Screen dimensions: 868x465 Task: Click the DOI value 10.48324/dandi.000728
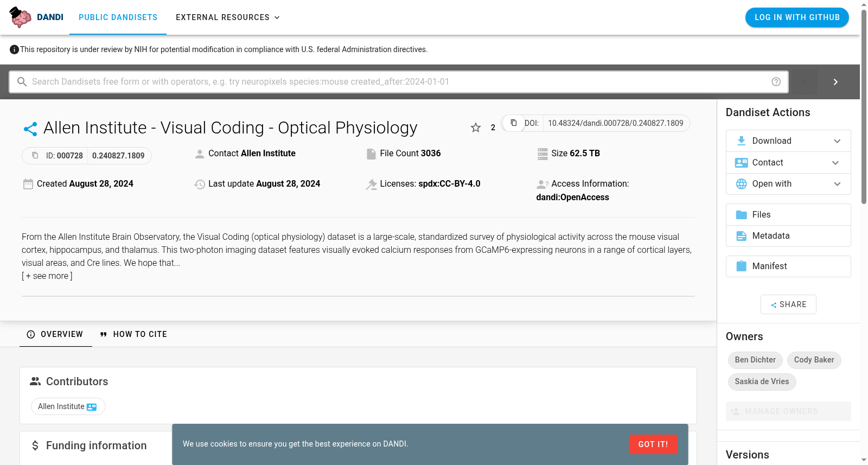click(615, 123)
